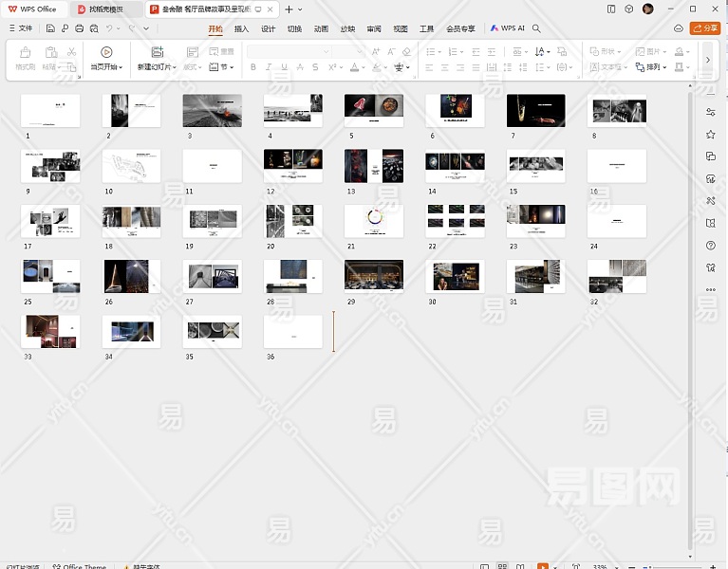Image resolution: width=728 pixels, height=569 pixels.
Task: Click the new slide icon
Action: point(158,52)
